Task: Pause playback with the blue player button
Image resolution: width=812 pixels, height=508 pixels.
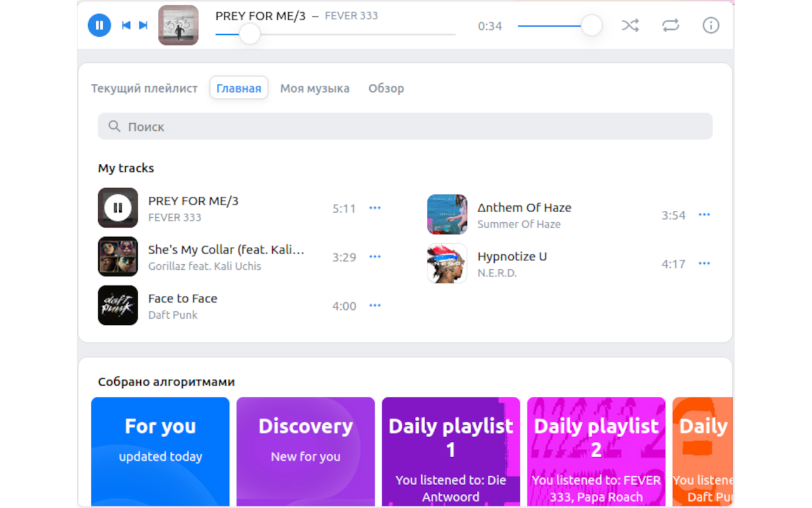Action: coord(99,25)
